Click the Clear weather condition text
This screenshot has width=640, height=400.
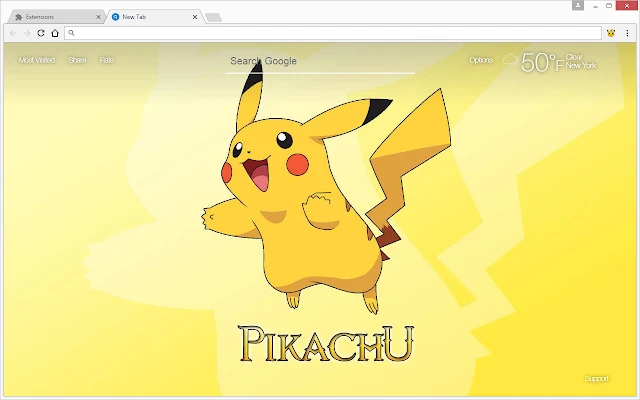574,57
